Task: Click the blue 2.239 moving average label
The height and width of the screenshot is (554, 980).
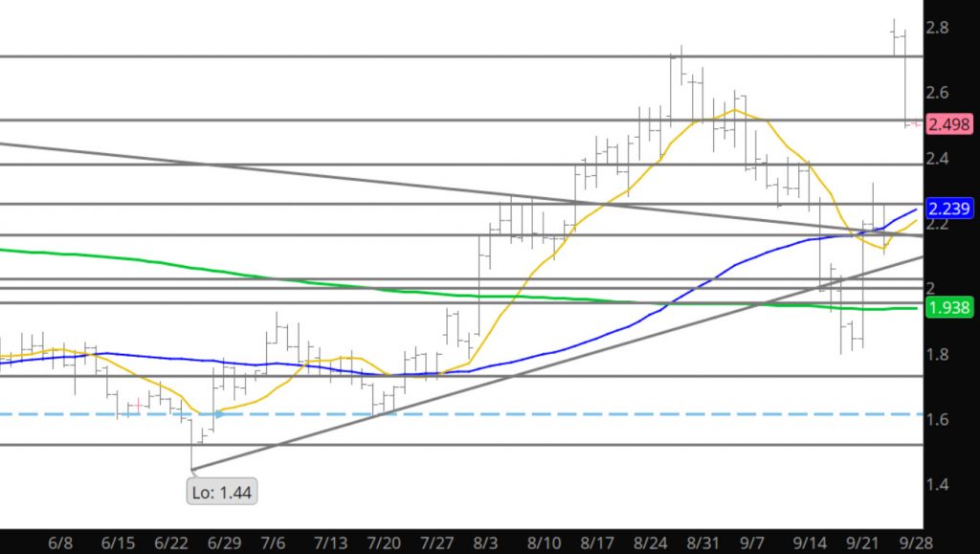Action: click(948, 208)
